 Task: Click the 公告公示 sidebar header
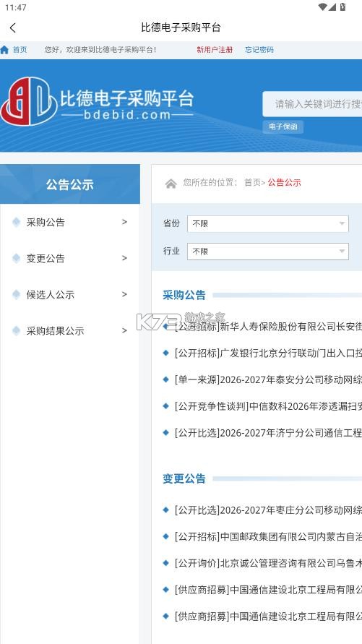[70, 184]
